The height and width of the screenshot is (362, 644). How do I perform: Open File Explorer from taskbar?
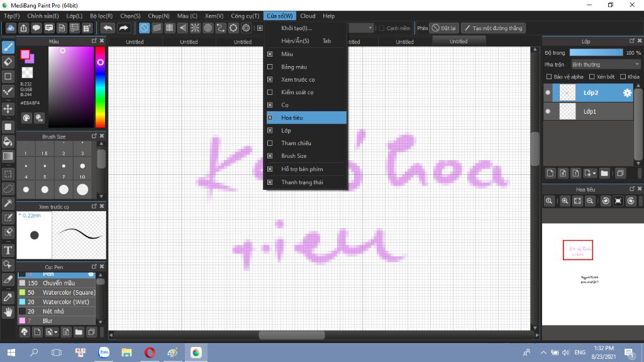[127, 353]
